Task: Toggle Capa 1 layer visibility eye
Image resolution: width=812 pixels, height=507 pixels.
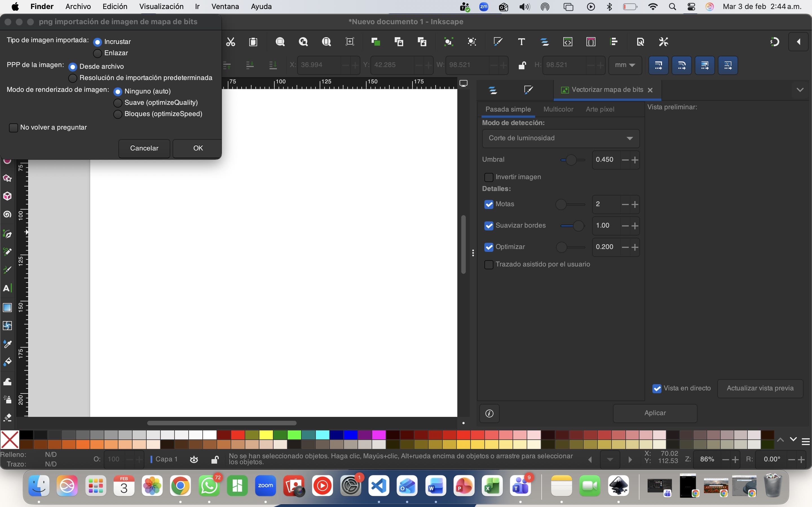Action: click(x=194, y=459)
